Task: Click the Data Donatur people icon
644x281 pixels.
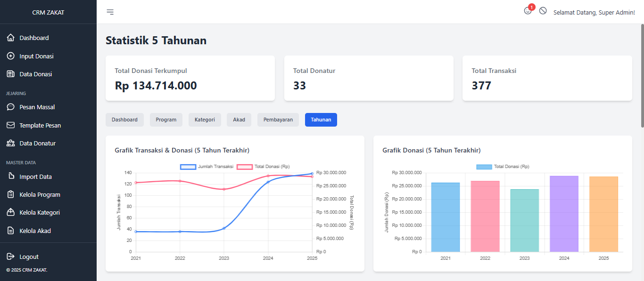Action: pos(11,143)
